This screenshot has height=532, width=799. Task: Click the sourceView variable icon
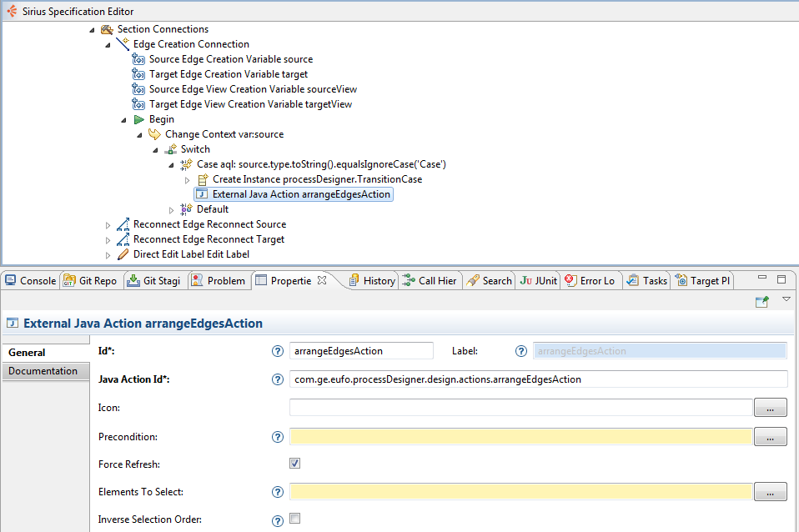pyautogui.click(x=138, y=89)
